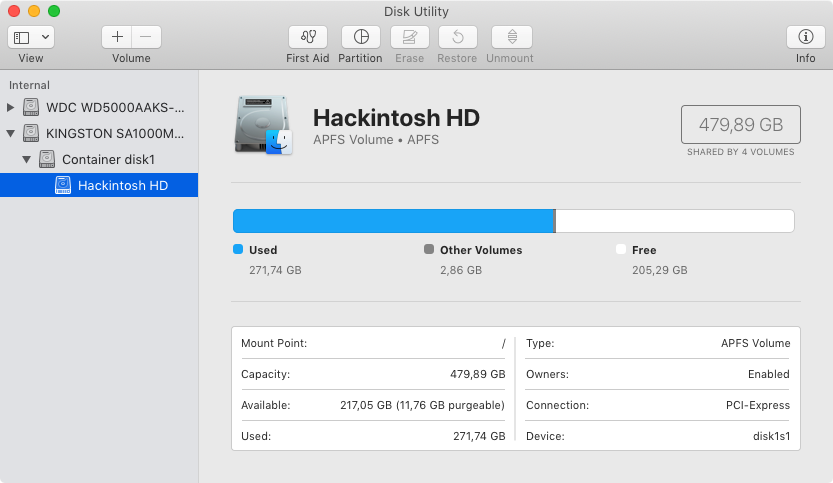Open the View sidebar options button
Viewport: 833px width, 483px height.
point(22,37)
